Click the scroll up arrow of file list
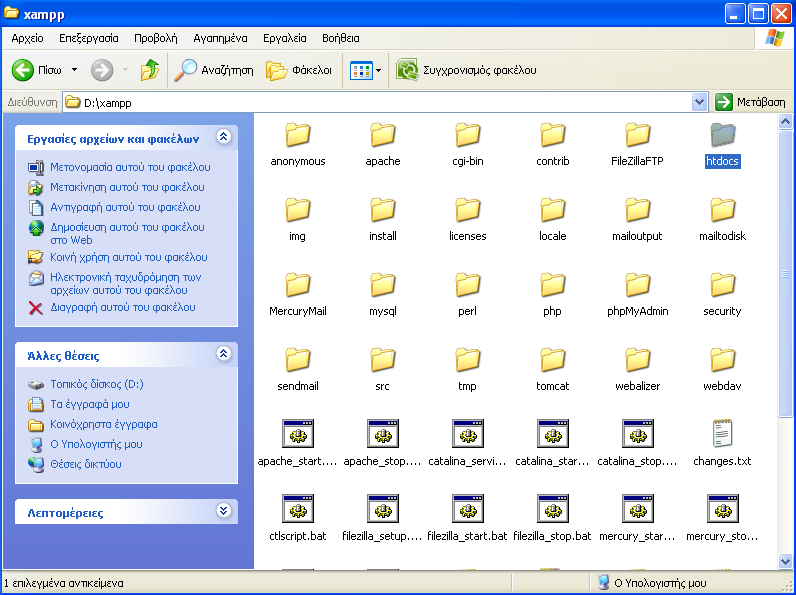796x595 pixels. [x=785, y=121]
